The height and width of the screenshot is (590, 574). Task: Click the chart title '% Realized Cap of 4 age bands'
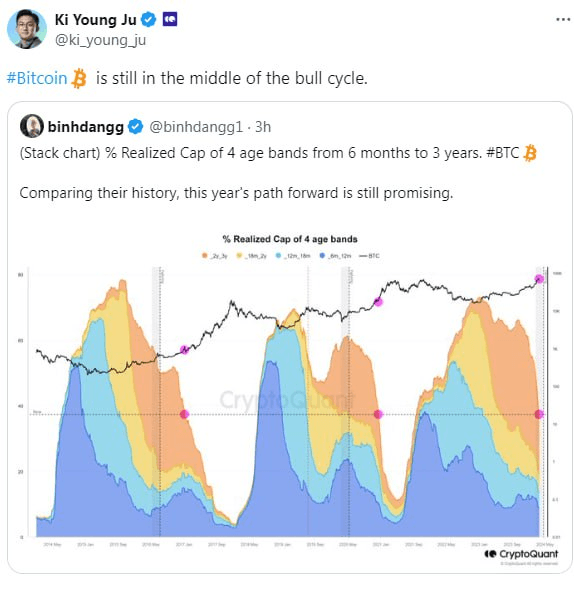pos(290,239)
